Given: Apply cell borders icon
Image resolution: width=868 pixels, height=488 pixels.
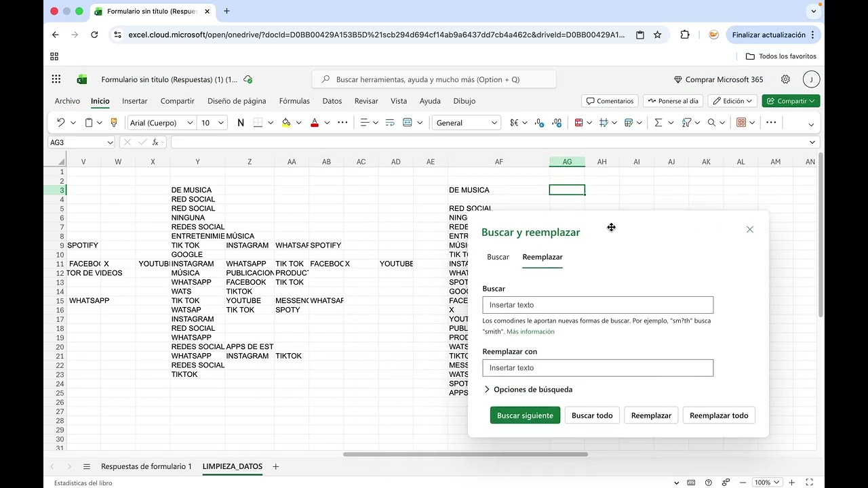Looking at the screenshot, I should coord(258,123).
